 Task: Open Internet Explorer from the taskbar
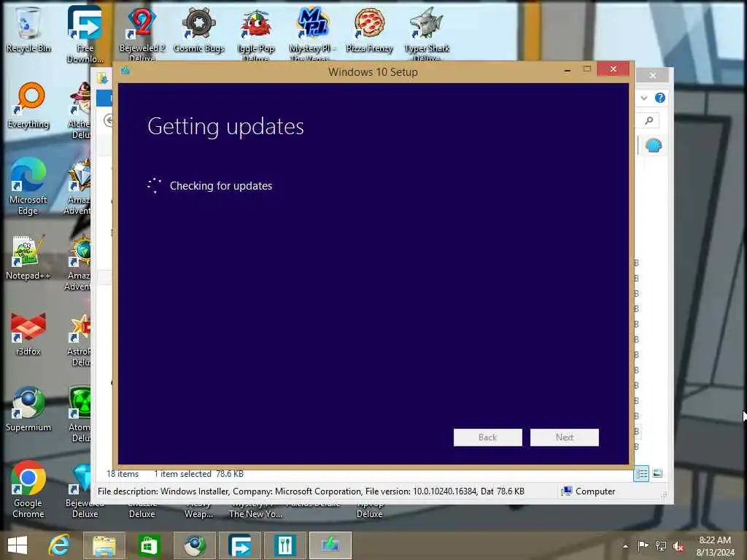pos(60,545)
